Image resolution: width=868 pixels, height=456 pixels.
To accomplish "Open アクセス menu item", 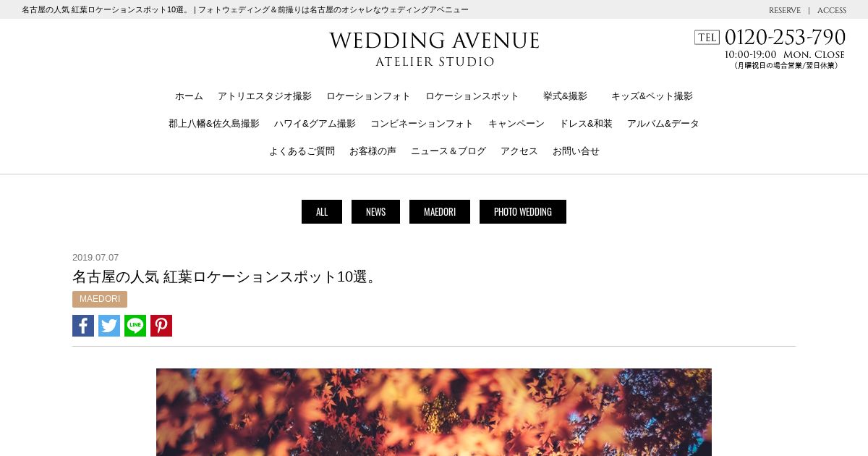I will click(x=519, y=151).
